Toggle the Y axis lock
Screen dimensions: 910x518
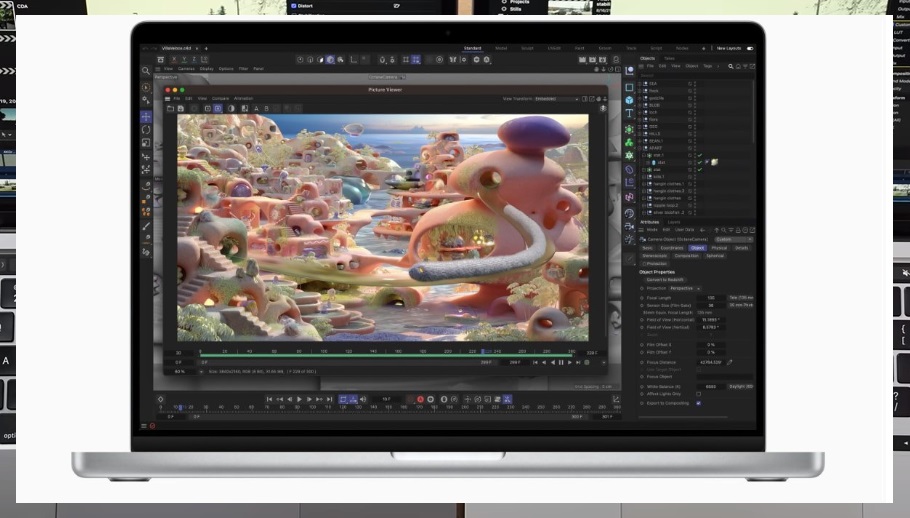click(x=184, y=59)
